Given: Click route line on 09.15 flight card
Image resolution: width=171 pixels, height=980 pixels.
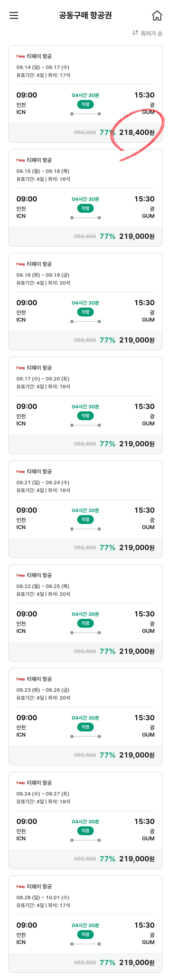Looking at the screenshot, I should [85, 218].
